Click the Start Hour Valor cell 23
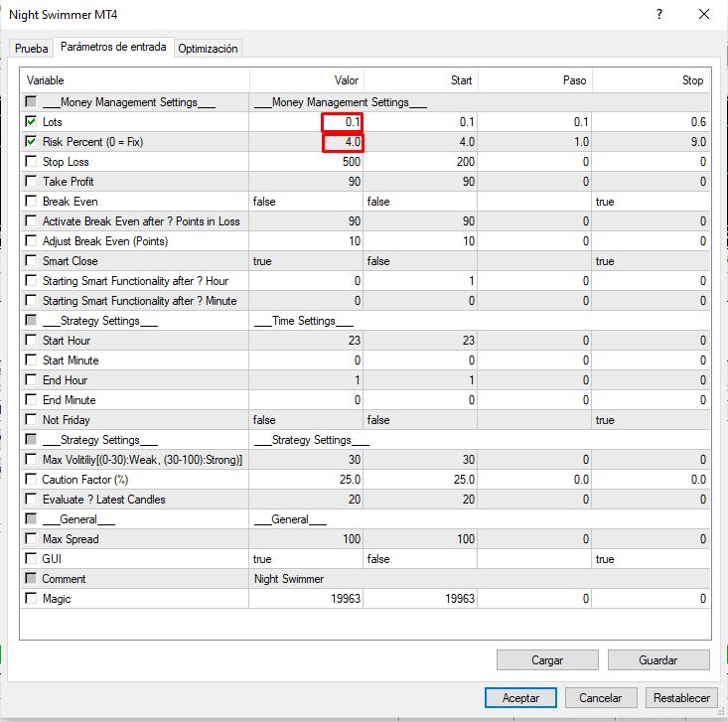Image resolution: width=728 pixels, height=722 pixels. pos(306,341)
